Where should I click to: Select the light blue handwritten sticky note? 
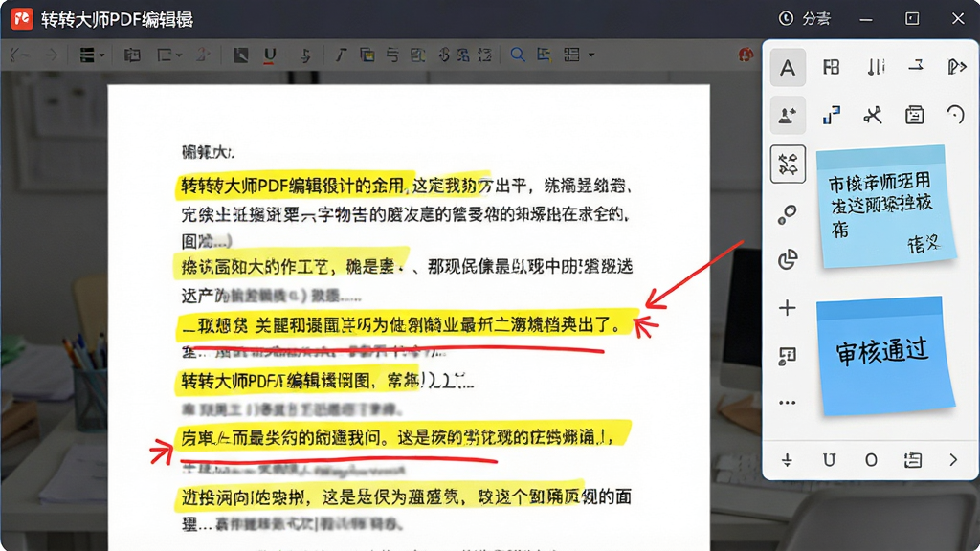pos(885,207)
